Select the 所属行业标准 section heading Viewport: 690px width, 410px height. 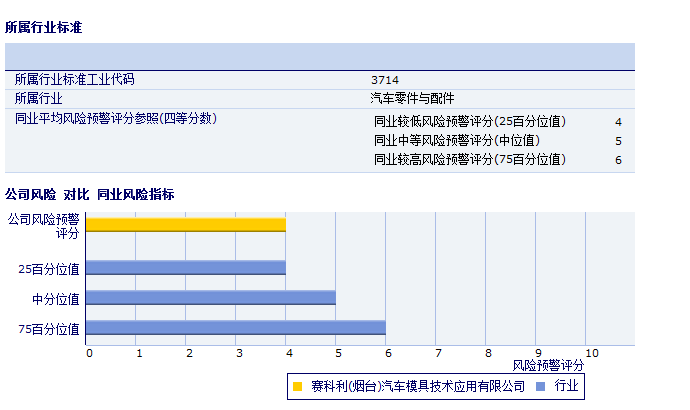click(x=43, y=28)
